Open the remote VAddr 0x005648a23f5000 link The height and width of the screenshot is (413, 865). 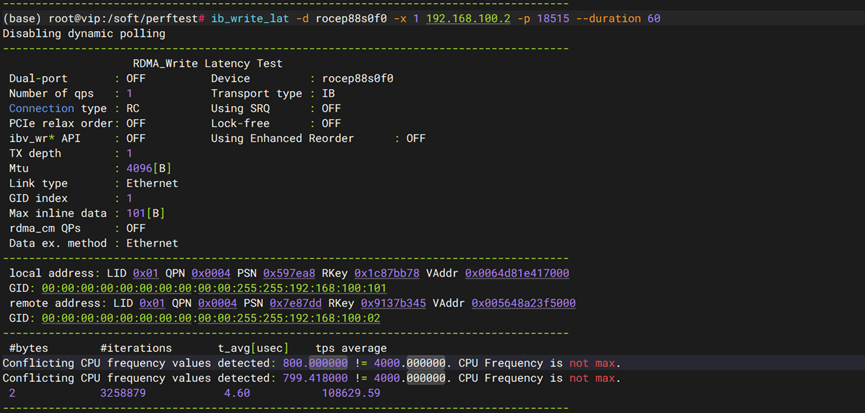524,303
